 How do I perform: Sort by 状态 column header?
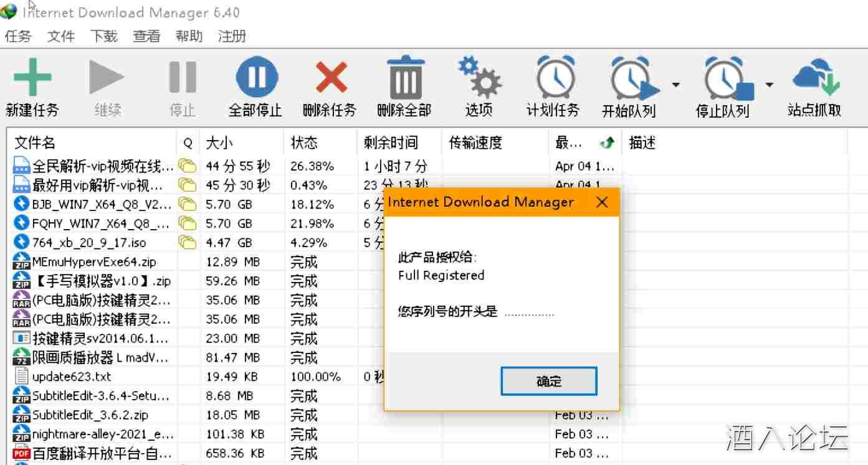tap(321, 143)
